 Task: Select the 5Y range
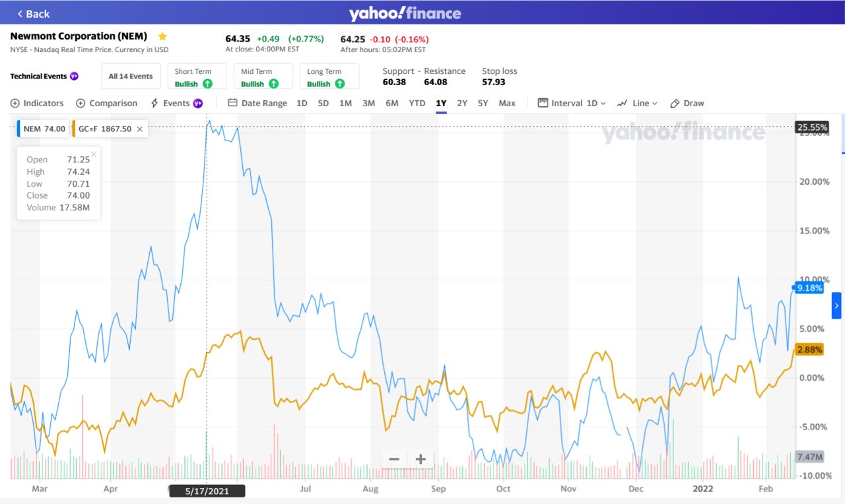click(483, 103)
